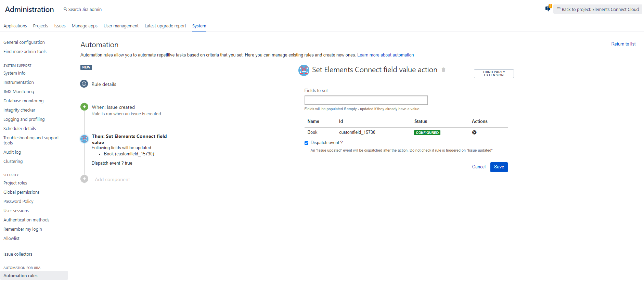Select the Elements Connect action icon in rule
This screenshot has height=282, width=644.
point(84,139)
